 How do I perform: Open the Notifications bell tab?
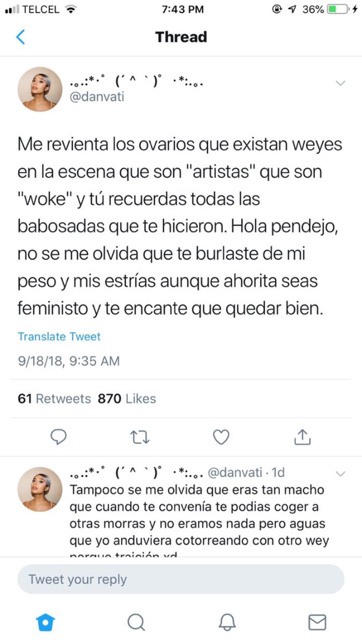(x=227, y=623)
